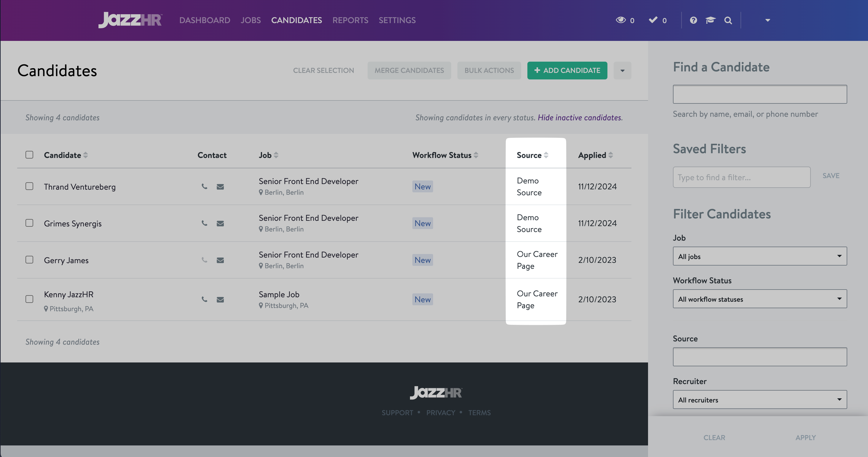Screen dimensions: 868x457
Task: Open the Privacy footer link
Action: click(441, 413)
